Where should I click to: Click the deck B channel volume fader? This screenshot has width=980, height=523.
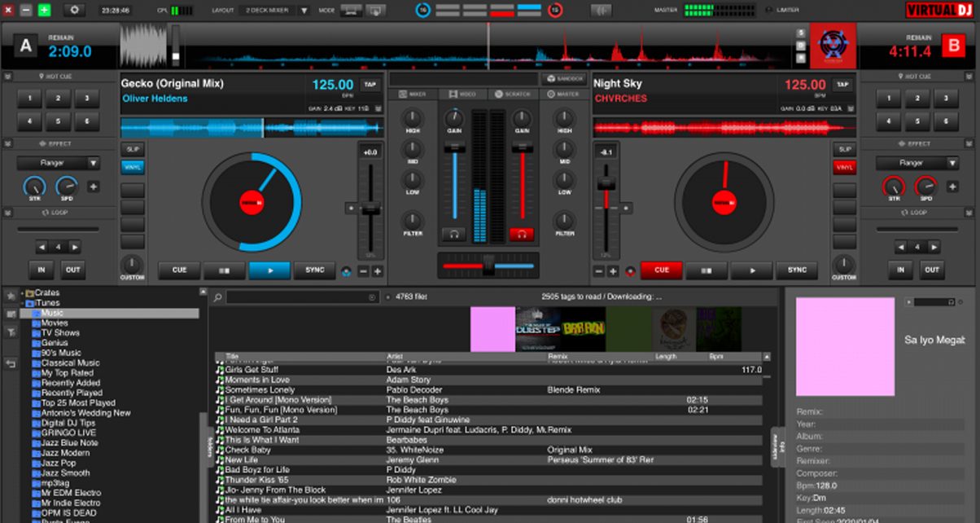point(522,147)
